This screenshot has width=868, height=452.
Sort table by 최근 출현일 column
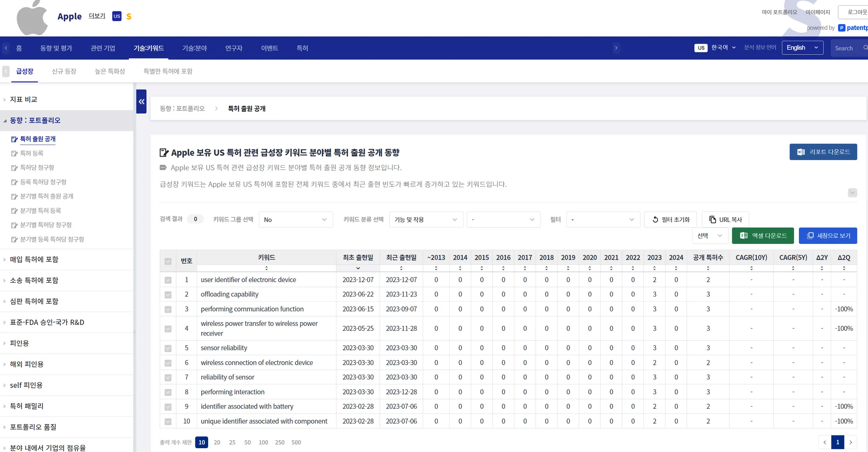tap(401, 268)
